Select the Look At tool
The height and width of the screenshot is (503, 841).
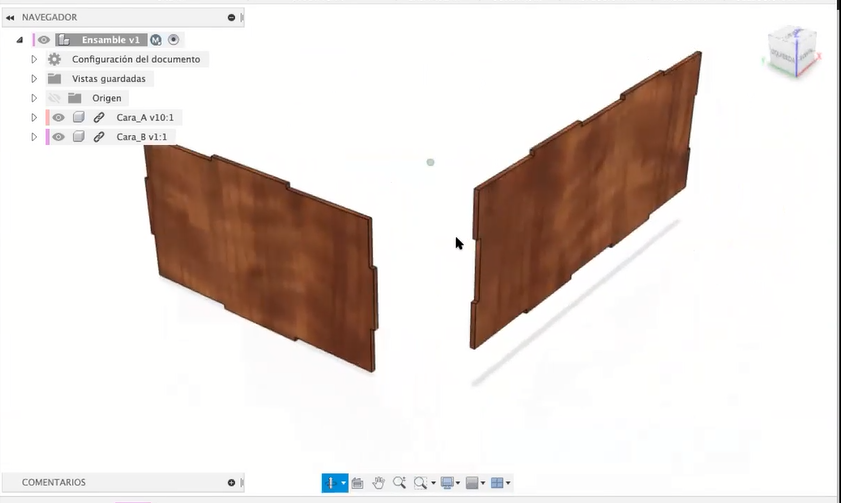[357, 483]
